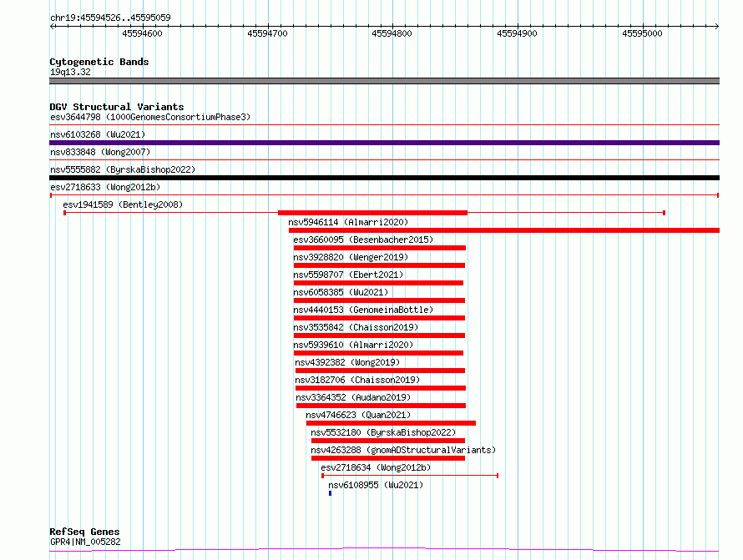Select the 19q13.32 band label
Viewport: 743px width, 560px height.
point(70,72)
